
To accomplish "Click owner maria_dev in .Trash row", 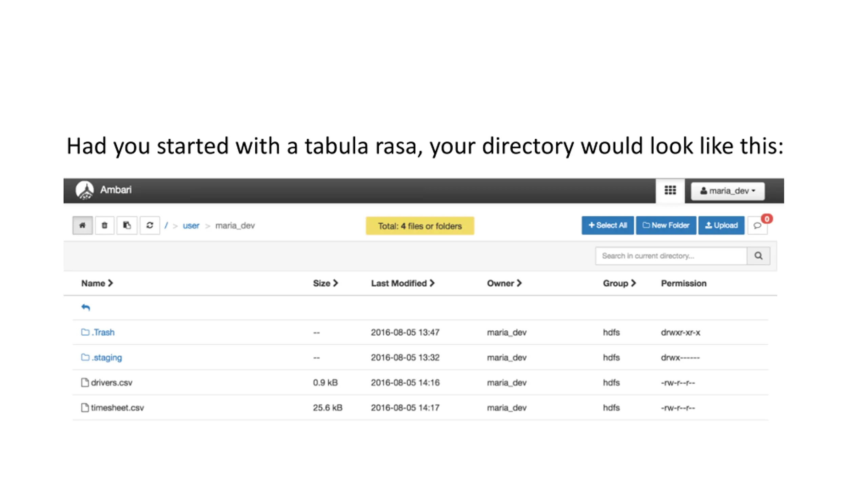I will coord(507,332).
